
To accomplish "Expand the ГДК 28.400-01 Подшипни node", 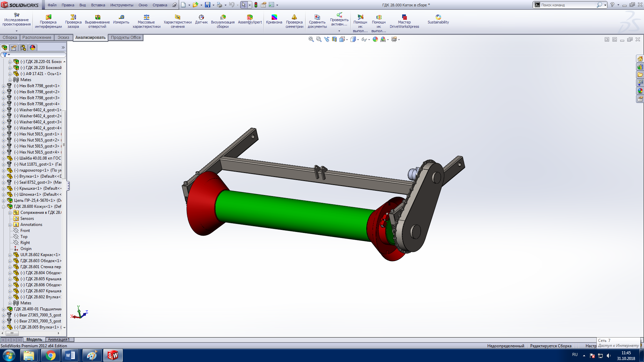I will (x=4, y=308).
